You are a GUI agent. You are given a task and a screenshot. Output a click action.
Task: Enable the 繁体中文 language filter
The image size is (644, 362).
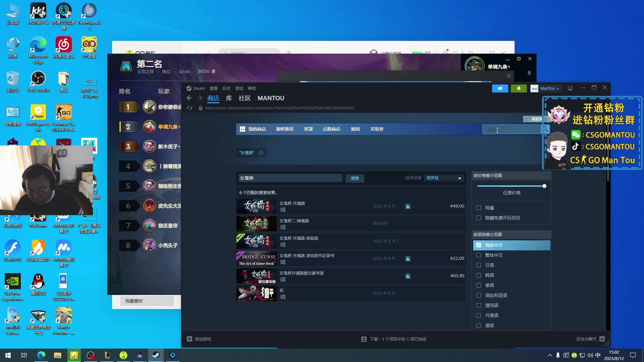(479, 255)
